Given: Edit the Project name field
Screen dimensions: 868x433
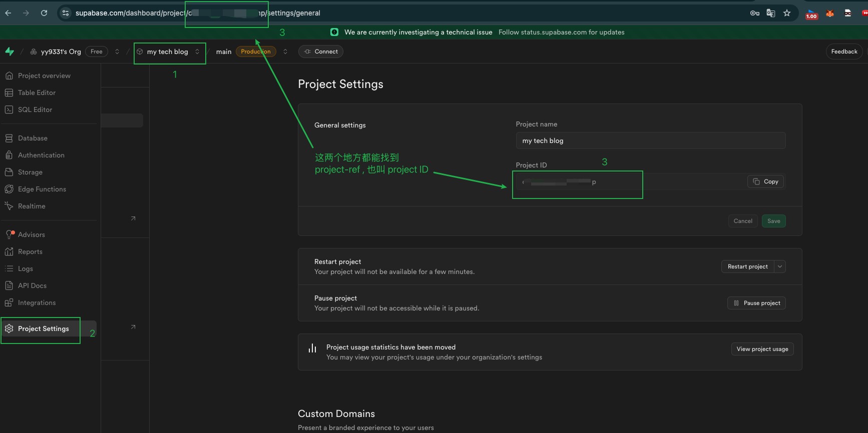Looking at the screenshot, I should [x=651, y=140].
